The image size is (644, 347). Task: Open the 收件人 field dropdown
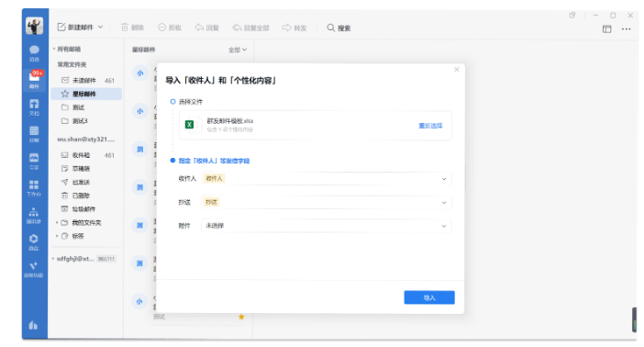tap(327, 179)
